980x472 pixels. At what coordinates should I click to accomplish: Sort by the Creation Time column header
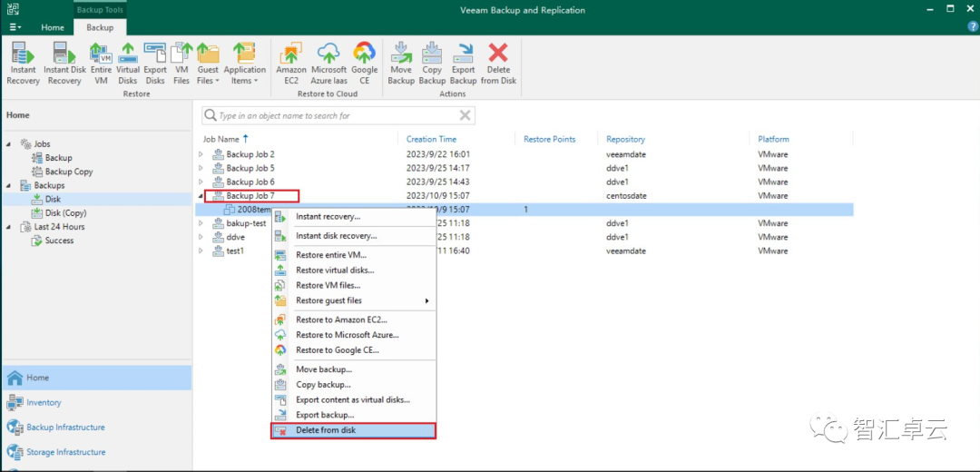431,140
